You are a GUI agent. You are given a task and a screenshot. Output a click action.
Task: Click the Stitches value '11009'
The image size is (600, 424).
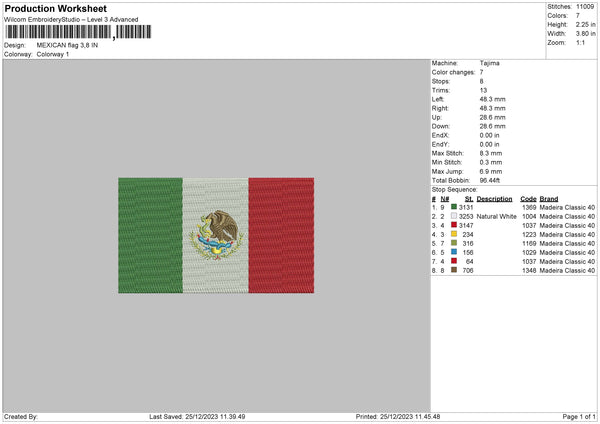pos(585,7)
